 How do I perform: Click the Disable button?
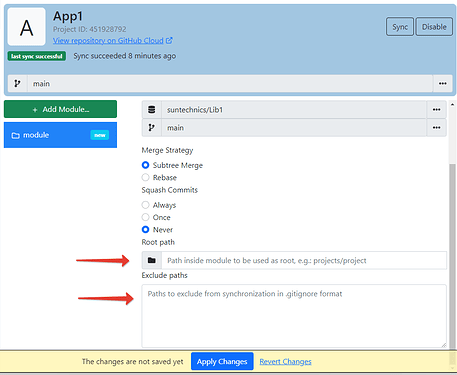click(434, 27)
